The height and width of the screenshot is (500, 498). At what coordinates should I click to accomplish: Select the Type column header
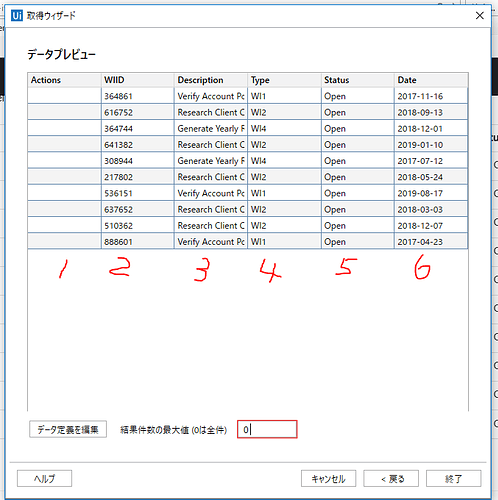click(x=284, y=80)
